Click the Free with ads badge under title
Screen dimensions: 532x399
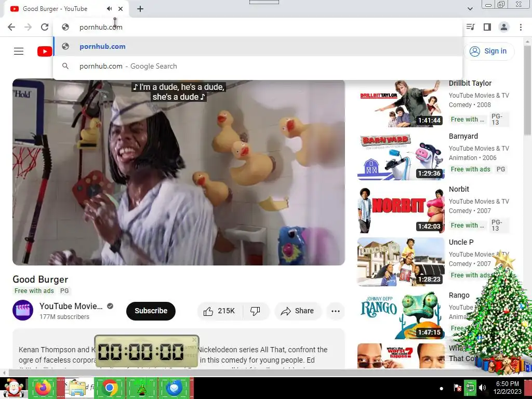click(x=34, y=291)
